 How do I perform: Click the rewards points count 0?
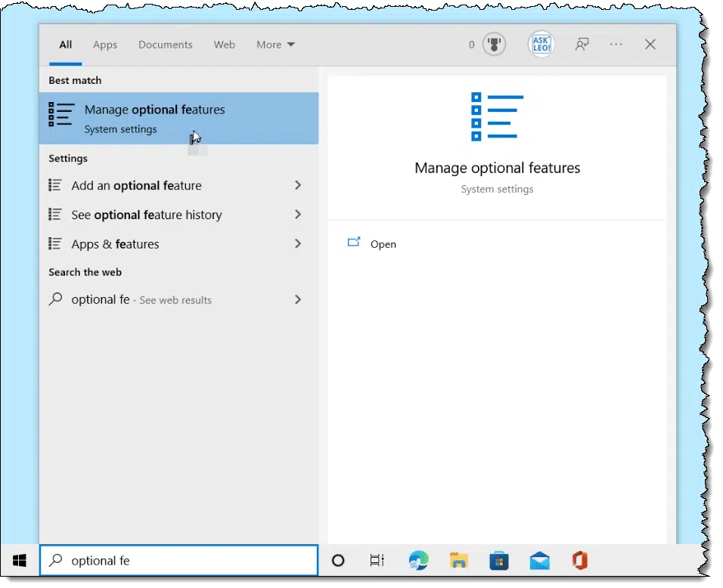point(472,45)
